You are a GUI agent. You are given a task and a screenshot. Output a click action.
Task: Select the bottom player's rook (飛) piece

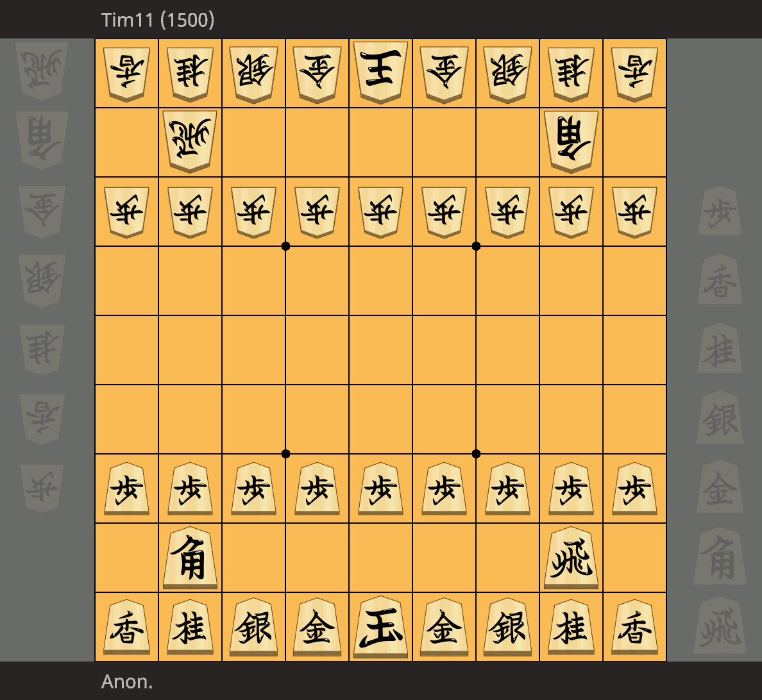(571, 558)
